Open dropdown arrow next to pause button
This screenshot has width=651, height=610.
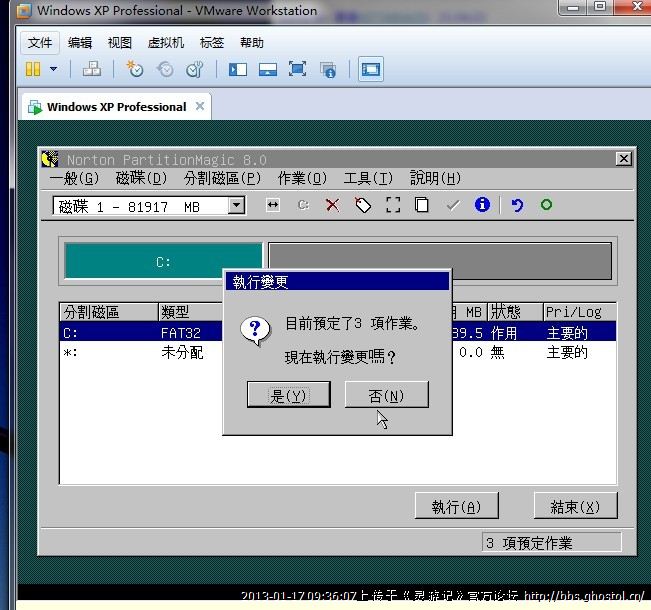(x=53, y=69)
